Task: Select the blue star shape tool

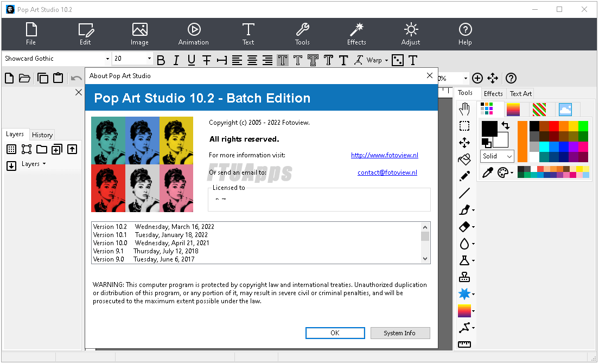Action: coord(464,293)
